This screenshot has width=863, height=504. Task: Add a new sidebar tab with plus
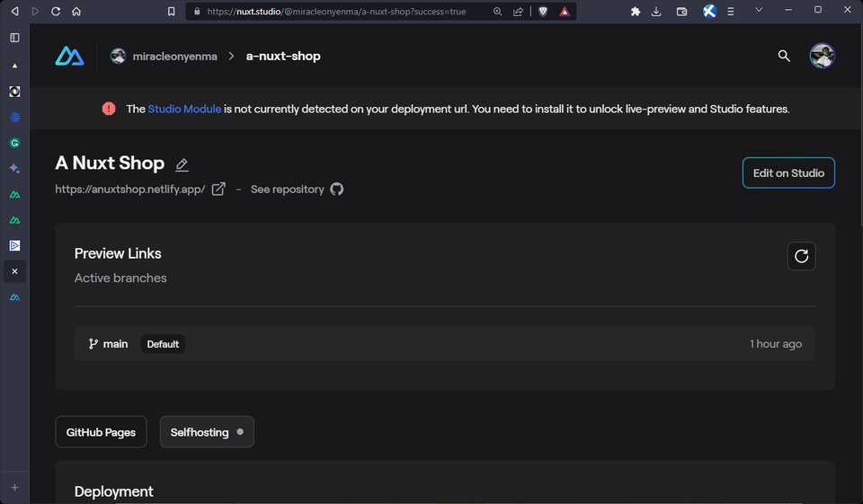point(15,488)
